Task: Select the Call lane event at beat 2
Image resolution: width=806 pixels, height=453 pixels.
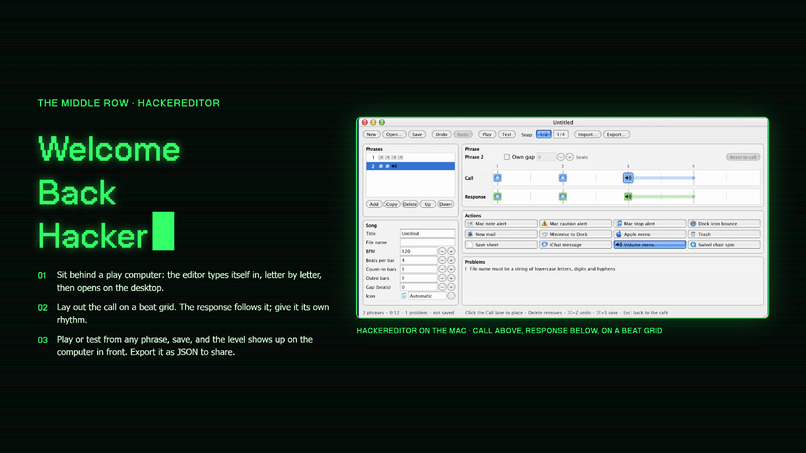Action: pos(563,178)
